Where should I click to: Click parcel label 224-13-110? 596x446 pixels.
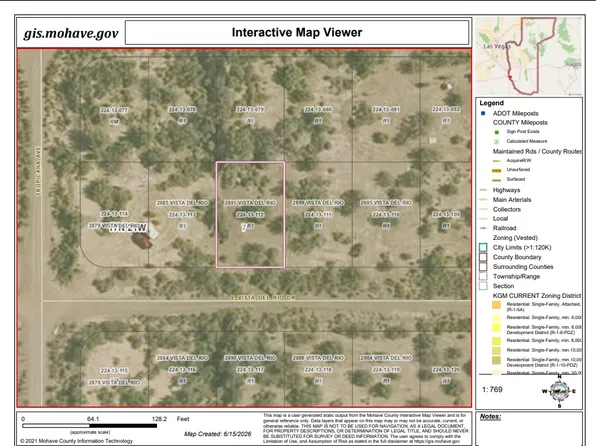coord(386,215)
